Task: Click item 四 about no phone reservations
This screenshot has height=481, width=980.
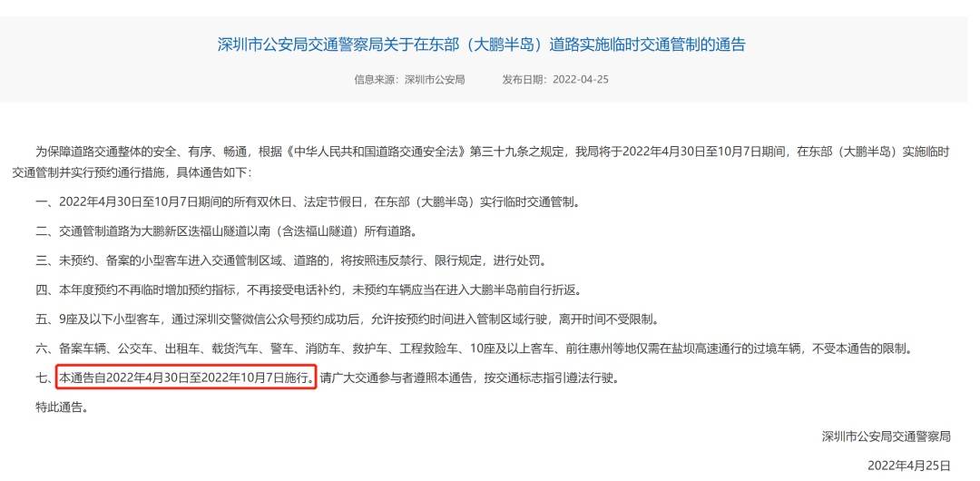Action: [309, 290]
